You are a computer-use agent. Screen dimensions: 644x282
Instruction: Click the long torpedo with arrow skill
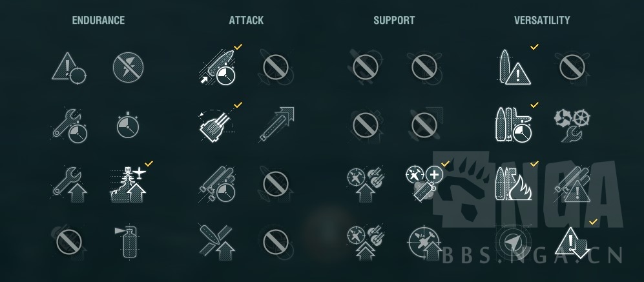[x=276, y=125]
